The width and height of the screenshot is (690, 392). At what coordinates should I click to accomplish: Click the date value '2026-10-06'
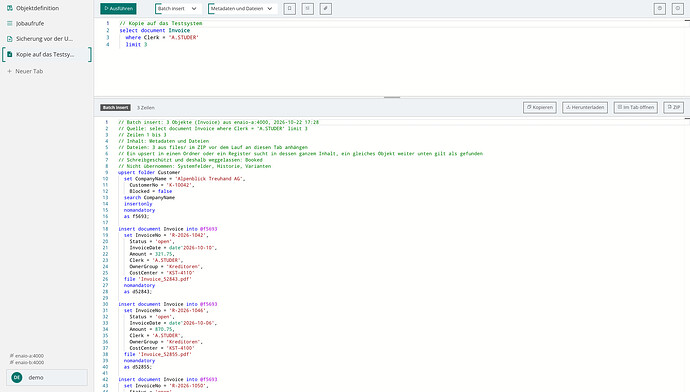[x=198, y=323]
